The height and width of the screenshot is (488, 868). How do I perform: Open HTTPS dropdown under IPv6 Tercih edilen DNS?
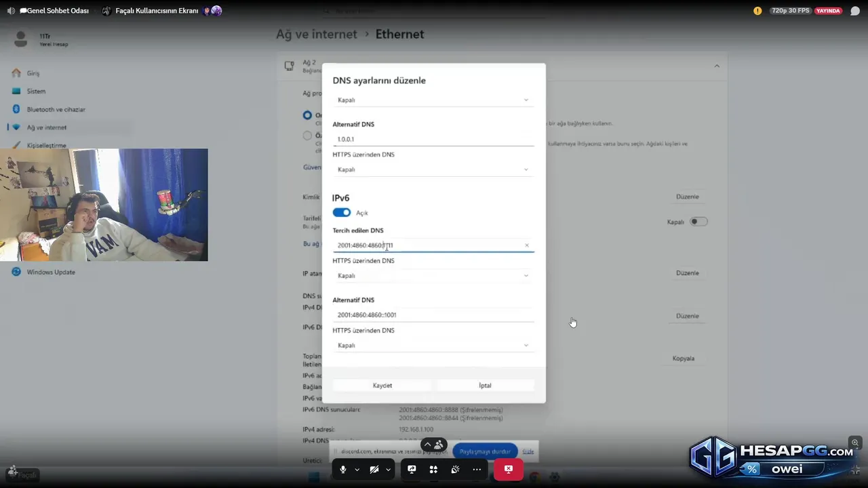(433, 276)
